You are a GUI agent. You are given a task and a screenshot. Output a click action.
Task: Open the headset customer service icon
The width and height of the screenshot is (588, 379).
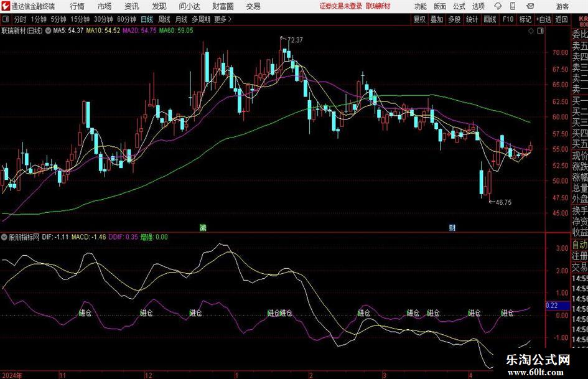coord(498,6)
